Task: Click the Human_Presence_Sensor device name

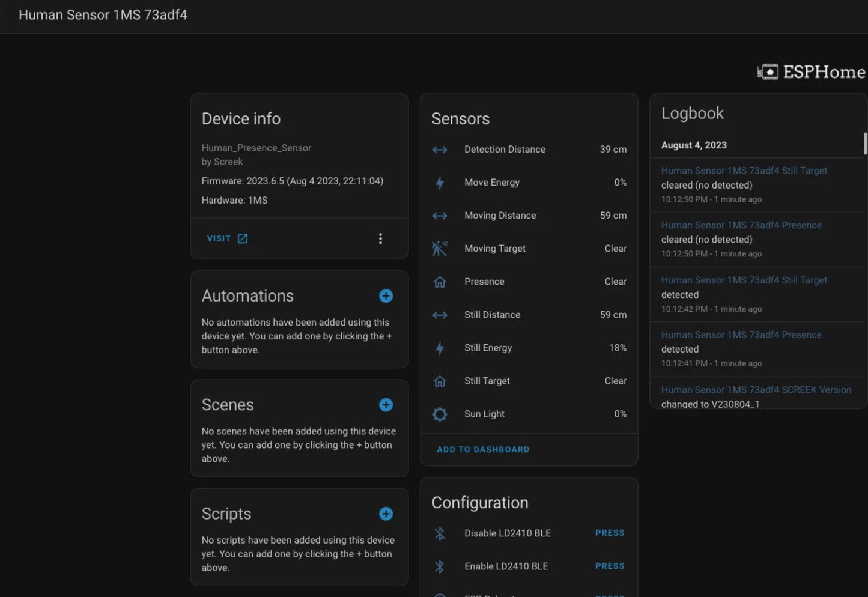Action: tap(256, 148)
